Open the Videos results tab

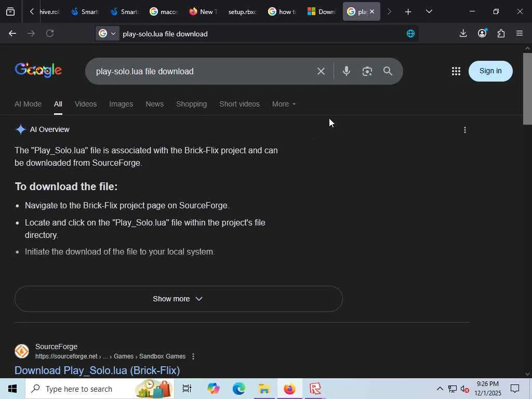(86, 104)
